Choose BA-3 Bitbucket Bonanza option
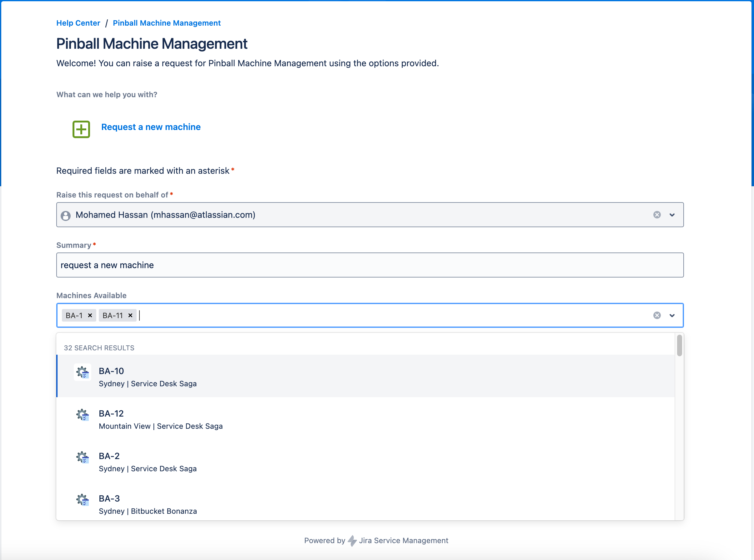 tap(148, 504)
